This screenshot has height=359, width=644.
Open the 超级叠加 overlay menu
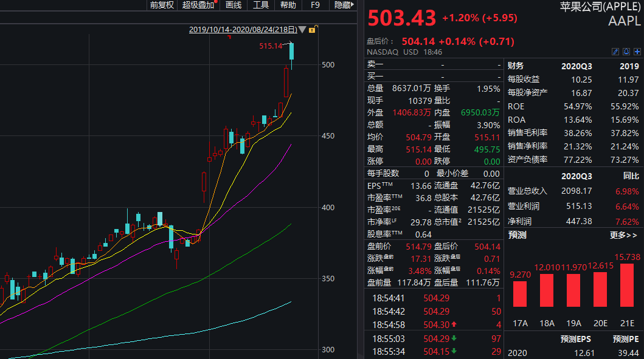click(198, 5)
